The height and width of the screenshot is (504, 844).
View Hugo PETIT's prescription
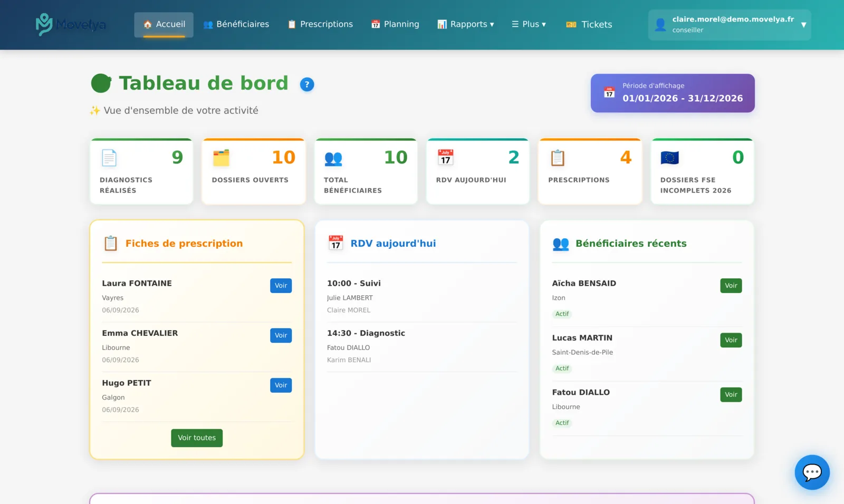[281, 385]
